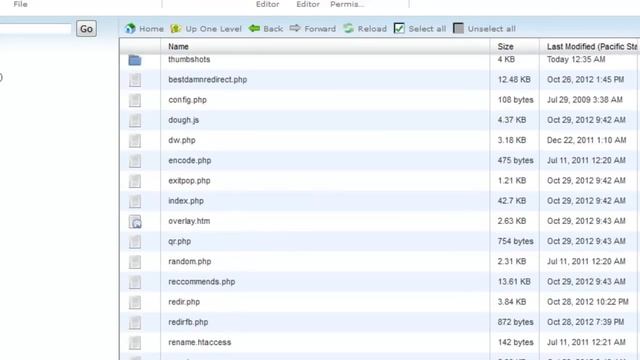The image size is (640, 360).
Task: Select file name overlay.htm
Action: 189,221
